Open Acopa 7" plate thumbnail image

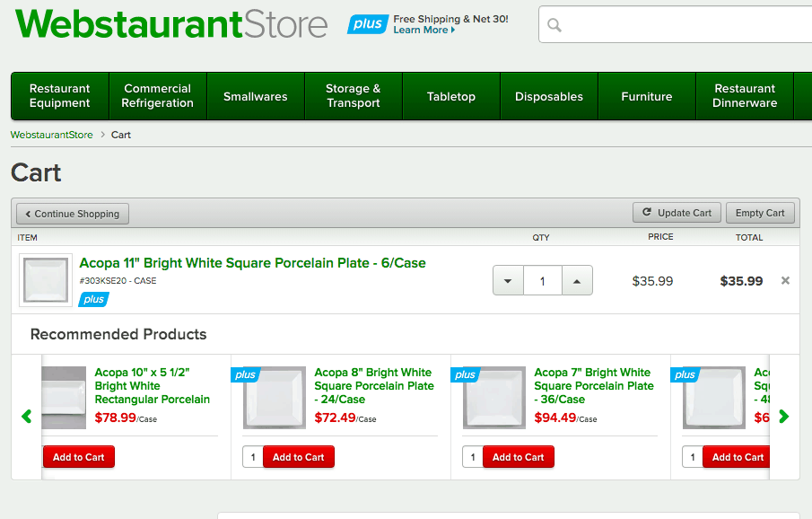point(494,398)
